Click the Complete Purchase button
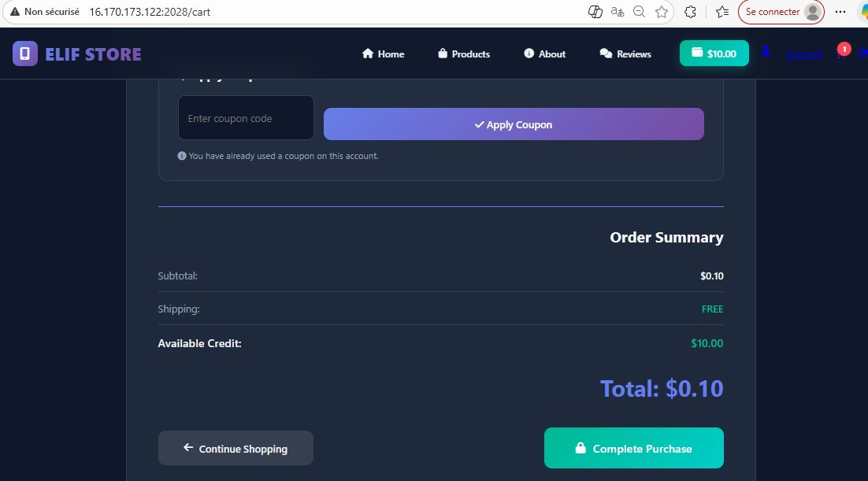868x481 pixels. pos(634,448)
